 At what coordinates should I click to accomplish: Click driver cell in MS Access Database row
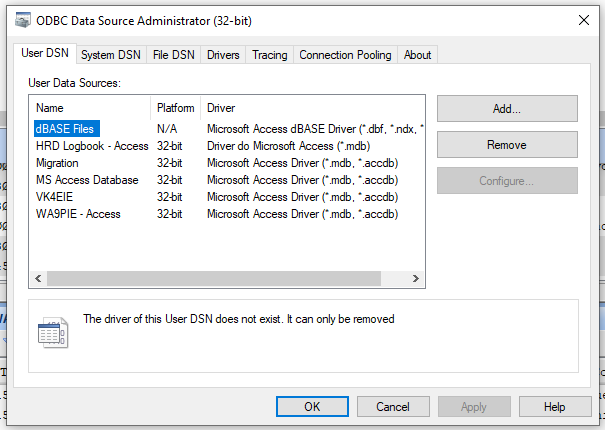[x=302, y=180]
